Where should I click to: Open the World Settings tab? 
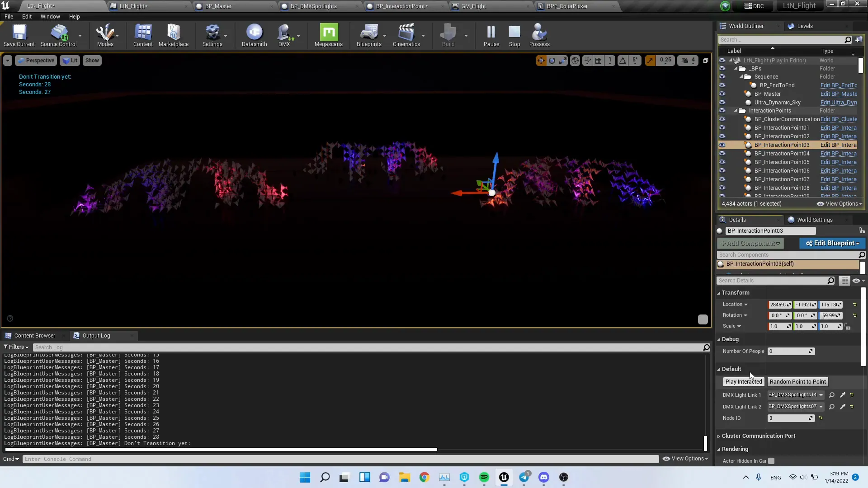815,220
